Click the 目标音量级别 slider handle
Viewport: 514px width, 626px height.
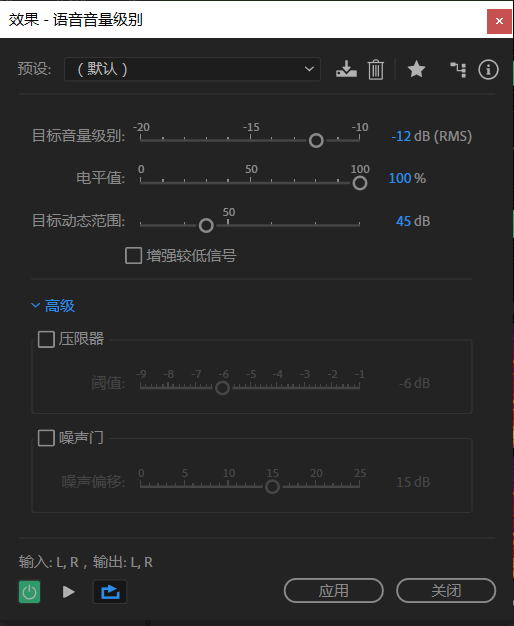click(316, 141)
